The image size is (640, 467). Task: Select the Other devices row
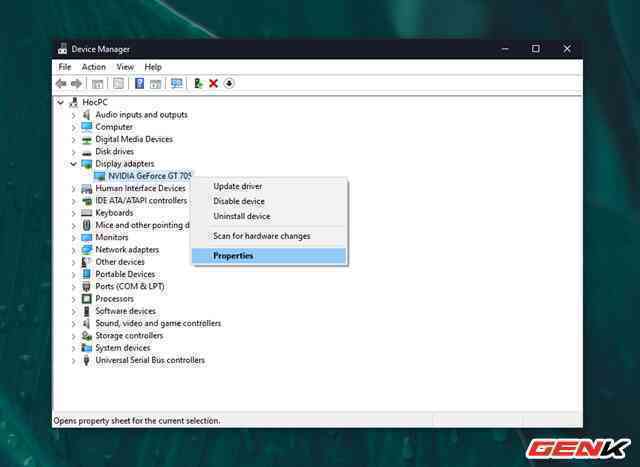tap(120, 262)
